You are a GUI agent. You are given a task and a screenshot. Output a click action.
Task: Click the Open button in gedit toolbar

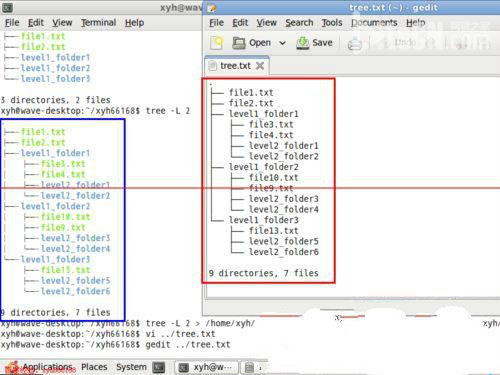[252, 43]
